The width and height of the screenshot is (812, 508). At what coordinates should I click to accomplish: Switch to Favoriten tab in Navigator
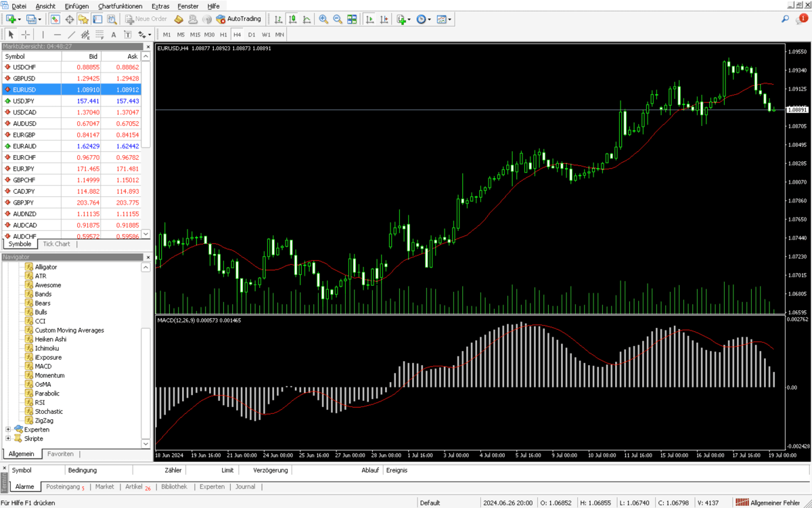(x=60, y=454)
